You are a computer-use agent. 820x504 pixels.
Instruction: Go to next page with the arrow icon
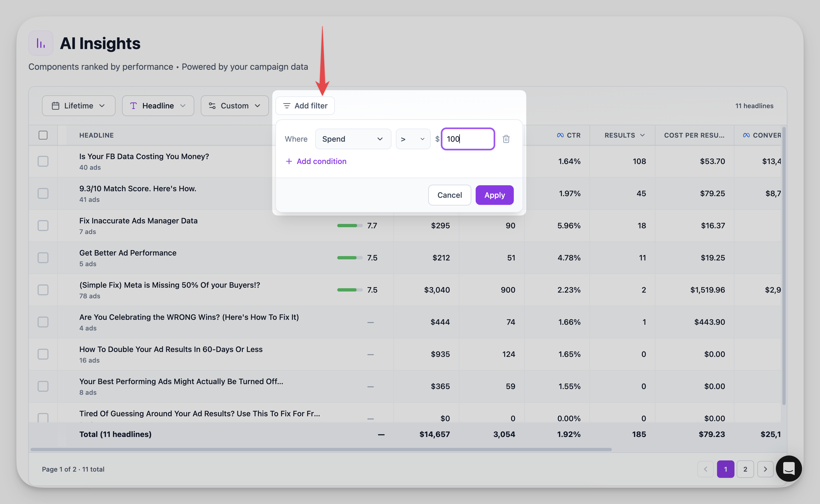point(765,469)
